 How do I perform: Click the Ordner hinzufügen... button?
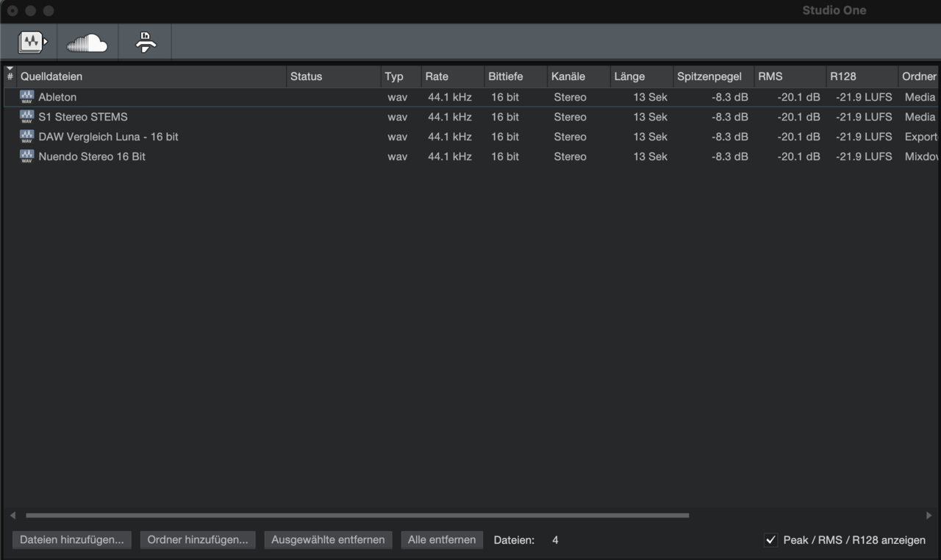pyautogui.click(x=198, y=540)
